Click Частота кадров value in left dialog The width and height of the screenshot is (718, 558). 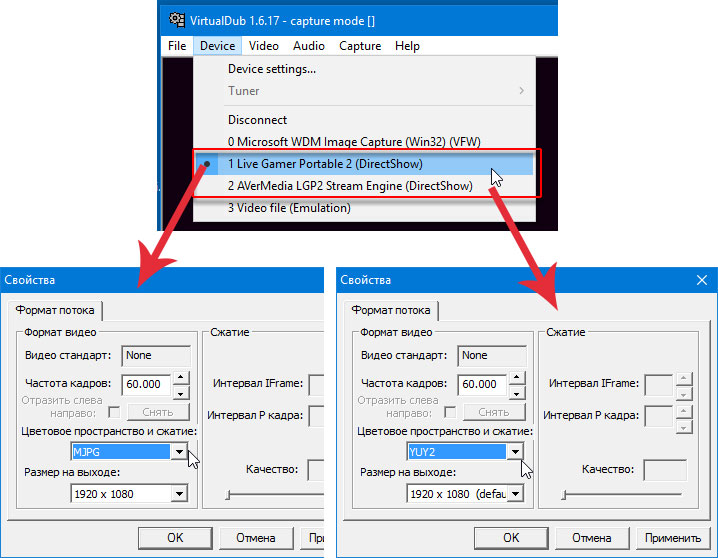point(146,384)
